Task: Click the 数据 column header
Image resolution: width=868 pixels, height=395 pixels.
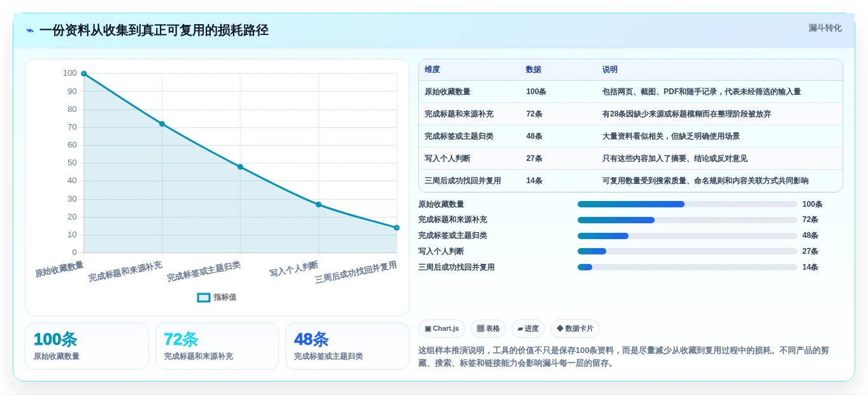Action: coord(534,69)
